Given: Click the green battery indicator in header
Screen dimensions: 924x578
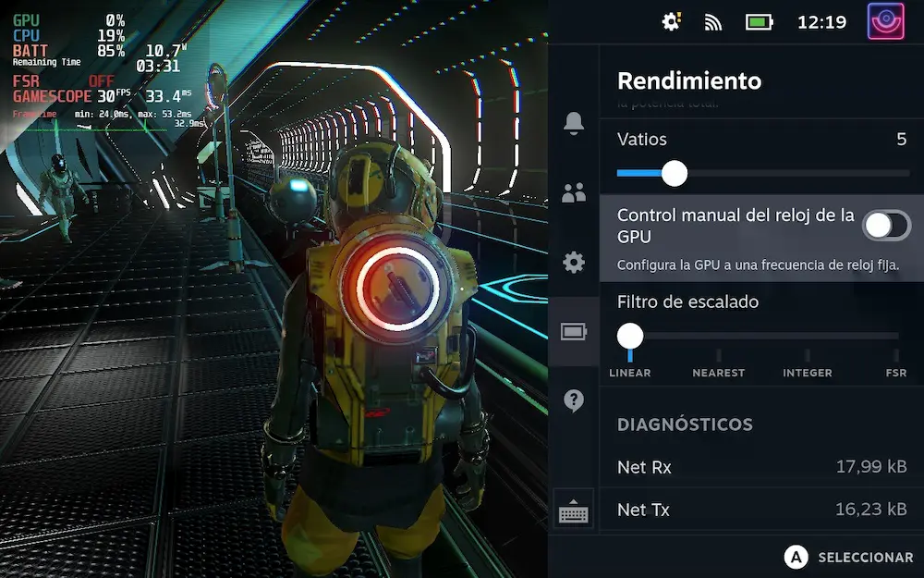Looking at the screenshot, I should [x=759, y=22].
